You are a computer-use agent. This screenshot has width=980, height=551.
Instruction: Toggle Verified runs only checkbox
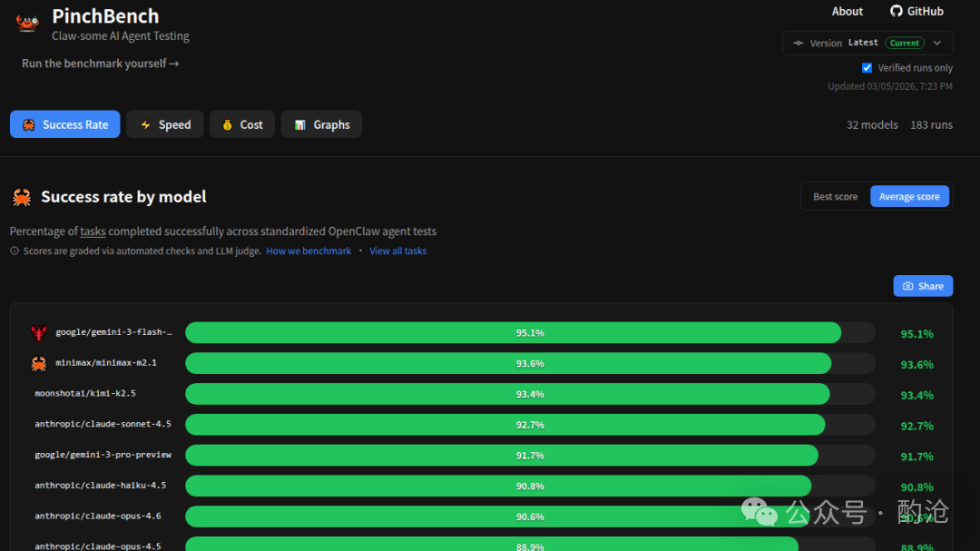867,67
